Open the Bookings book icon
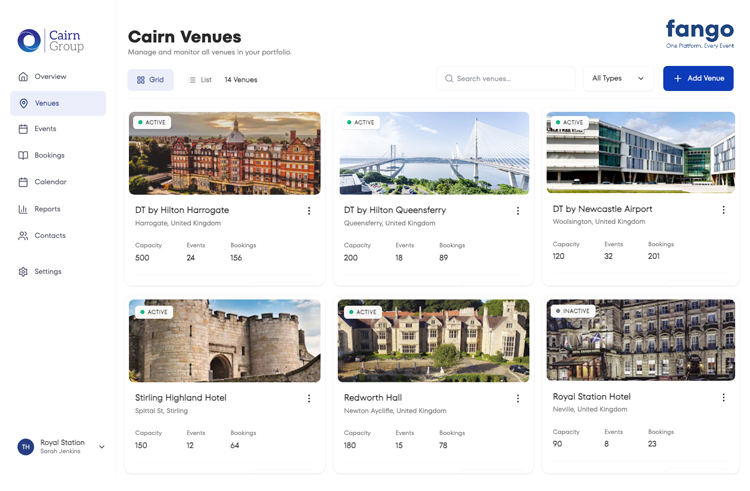The height and width of the screenshot is (491, 750). [23, 155]
